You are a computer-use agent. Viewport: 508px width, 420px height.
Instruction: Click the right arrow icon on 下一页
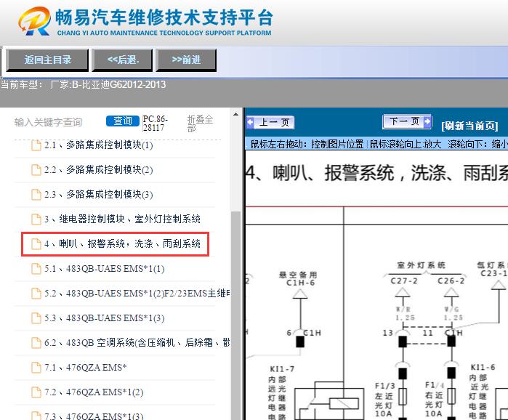(427, 122)
